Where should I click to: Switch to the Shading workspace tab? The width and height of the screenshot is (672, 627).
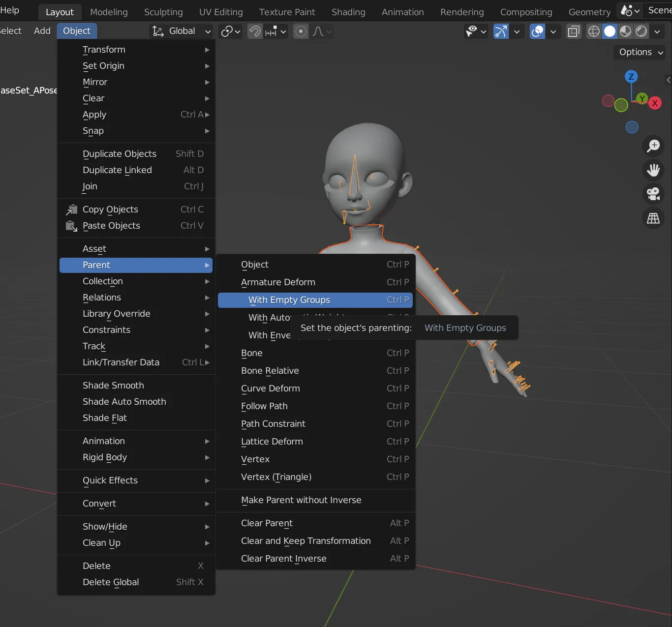coord(348,12)
